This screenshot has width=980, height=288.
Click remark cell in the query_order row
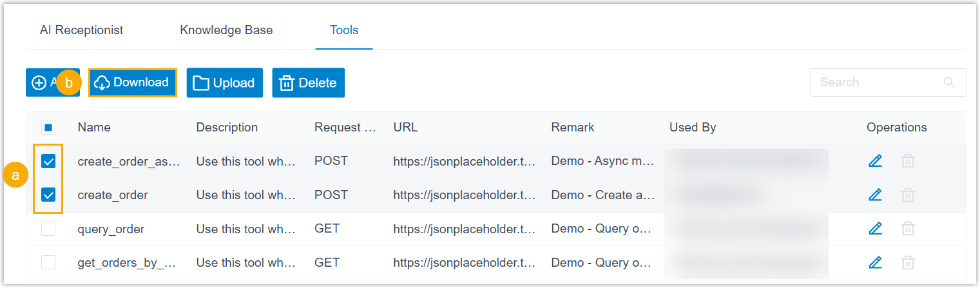601,228
